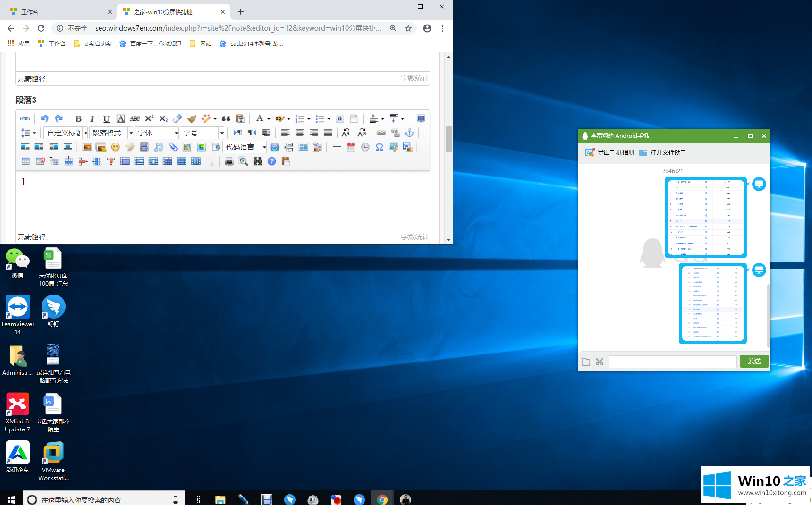
Task: Open the 自定义标题 dropdown
Action: (x=67, y=133)
